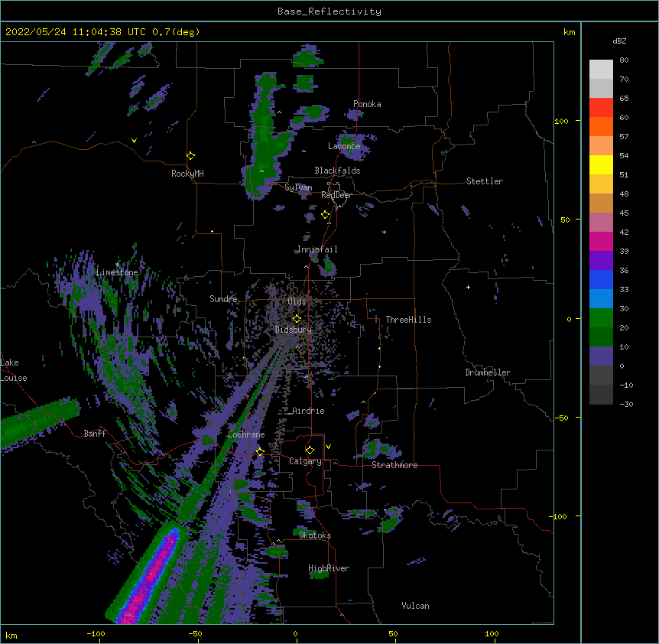Click the dBZ legend heading
Viewport: 659px width, 644px height.
tap(619, 41)
